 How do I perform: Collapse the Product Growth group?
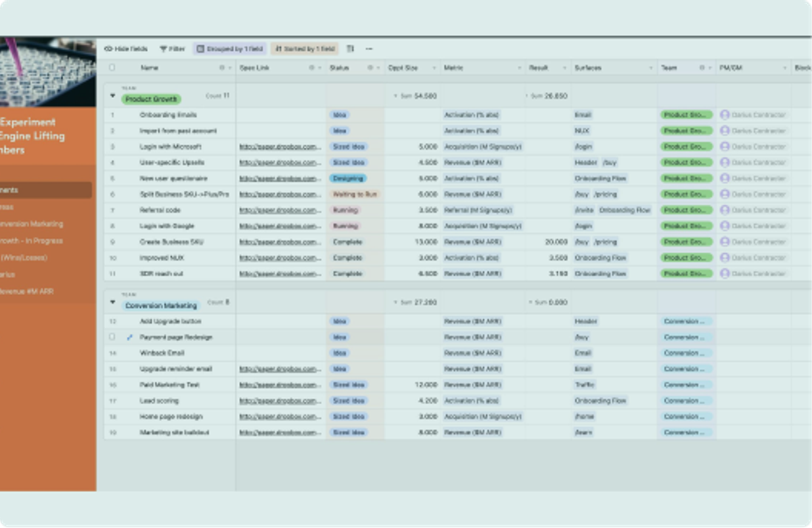[x=112, y=95]
